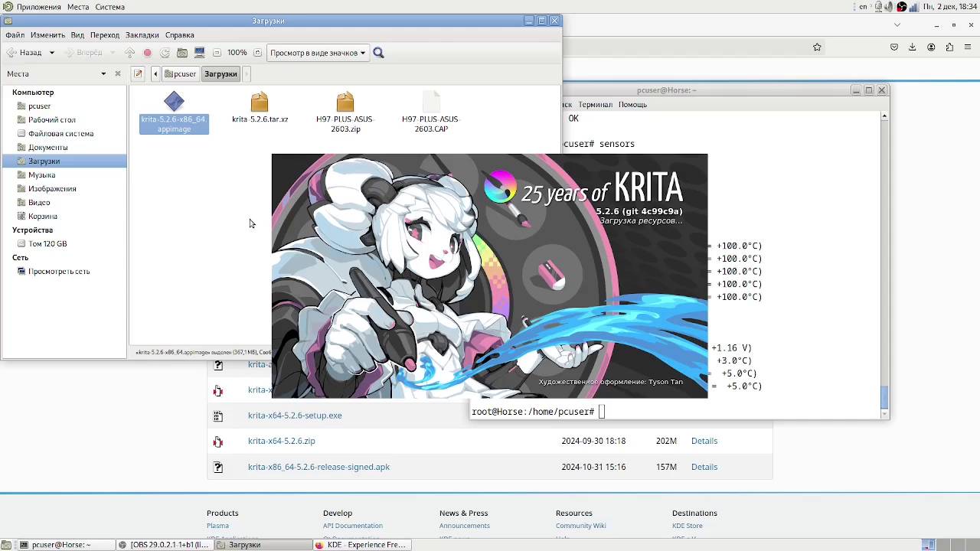Open krita-x64-5.2.6.zip download link
Screen dimensions: 980x551
click(x=281, y=441)
